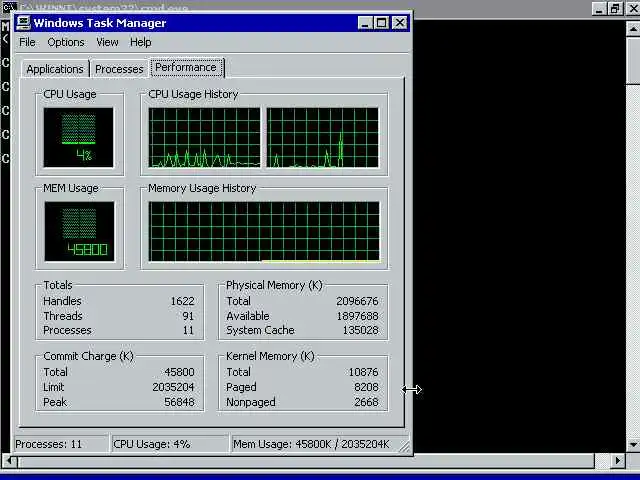Restore down the cmd.exe console window
Image resolution: width=640 pixels, height=480 pixels.
(615, 8)
